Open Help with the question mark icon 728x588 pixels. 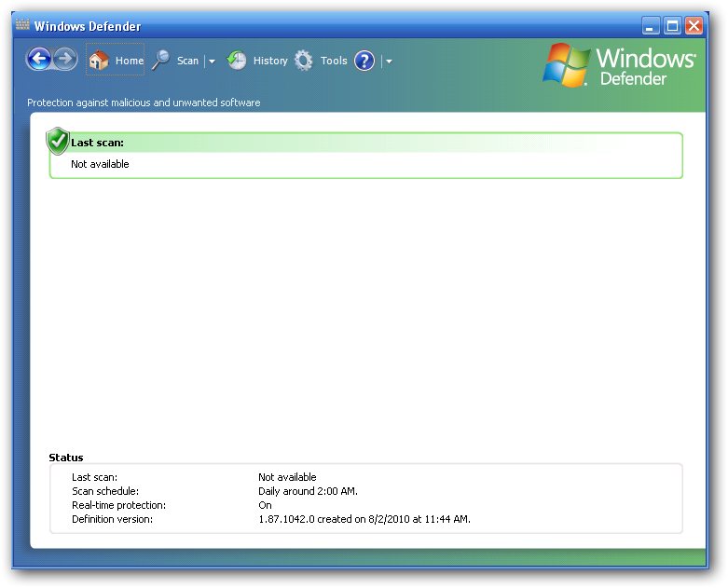(x=364, y=61)
